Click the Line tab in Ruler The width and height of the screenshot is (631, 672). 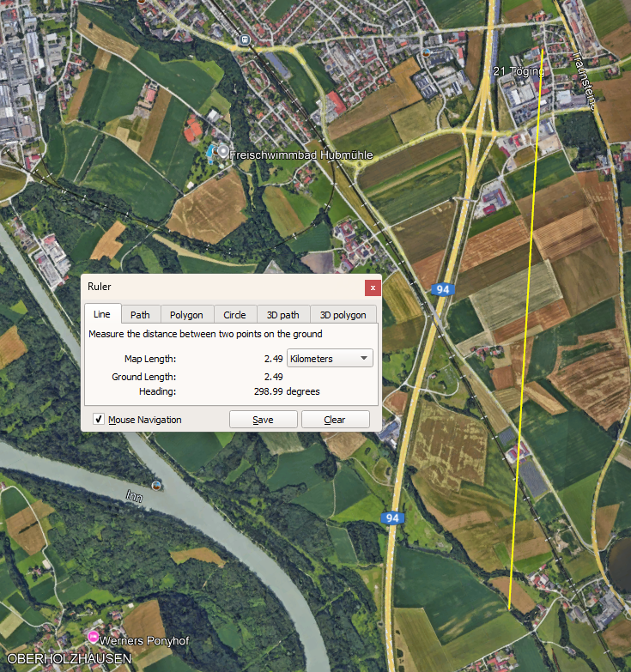click(x=101, y=314)
